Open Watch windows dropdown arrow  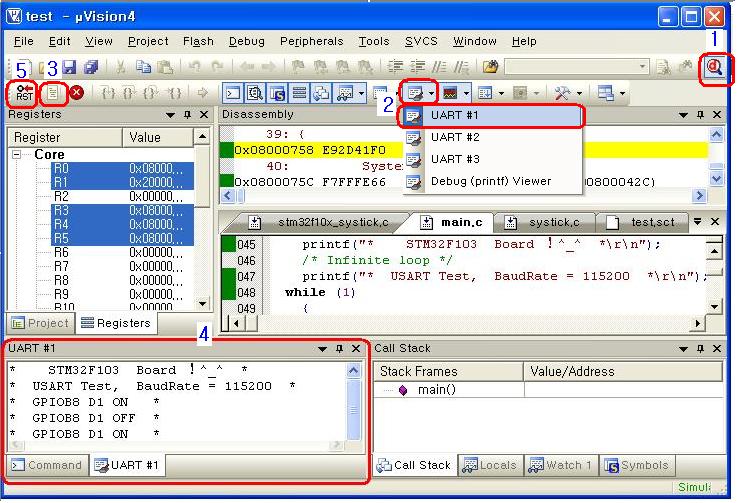pyautogui.click(x=361, y=93)
